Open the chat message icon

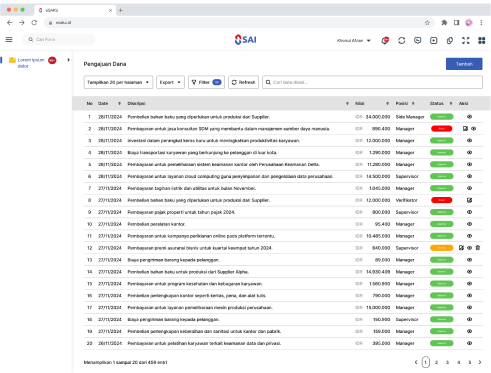[417, 40]
